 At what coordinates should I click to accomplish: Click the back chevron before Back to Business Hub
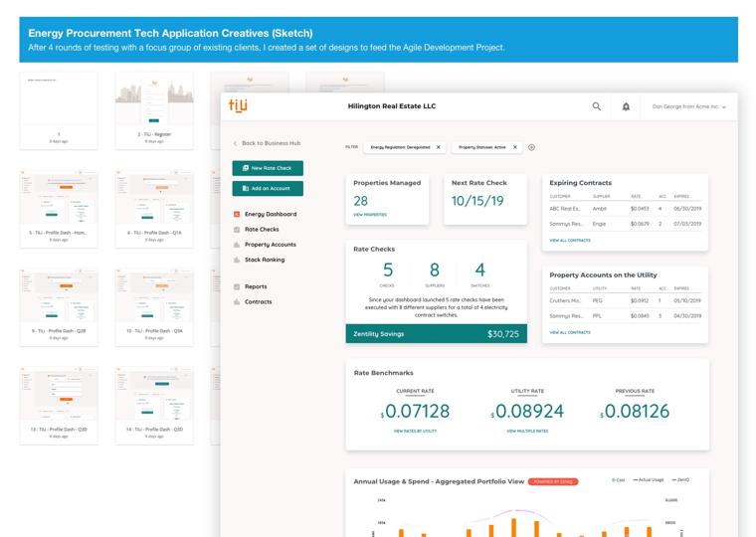tap(235, 143)
